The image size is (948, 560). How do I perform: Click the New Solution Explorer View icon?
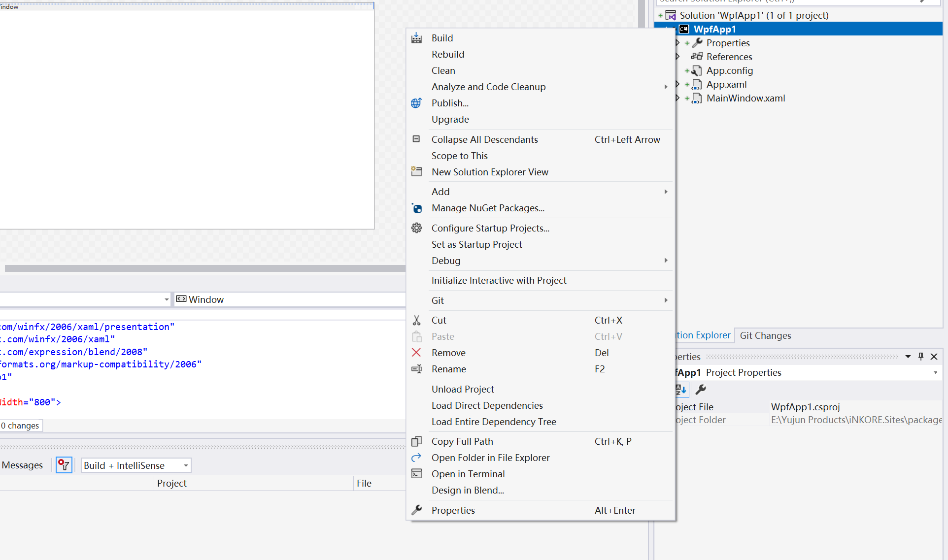point(416,171)
